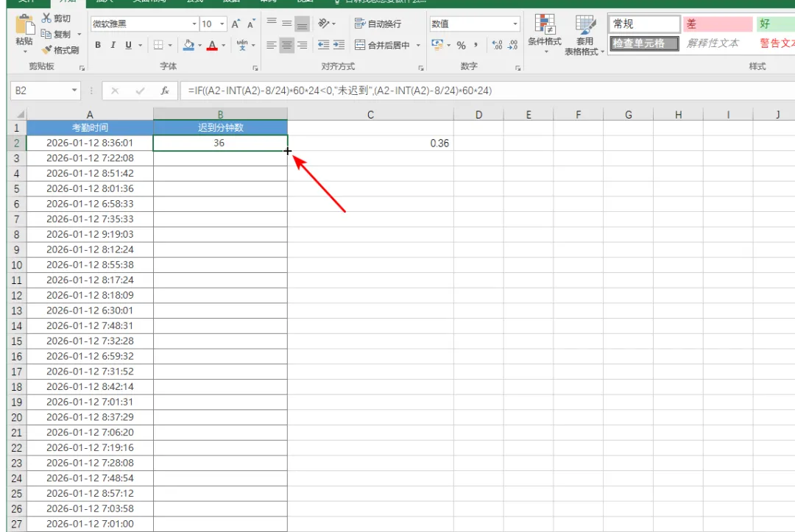
Task: Open the font color dropdown arrow
Action: click(x=224, y=45)
